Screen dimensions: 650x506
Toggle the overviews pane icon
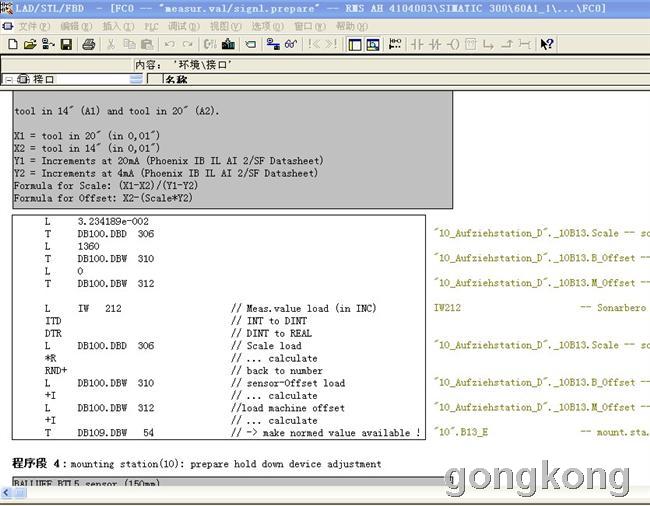pos(355,44)
